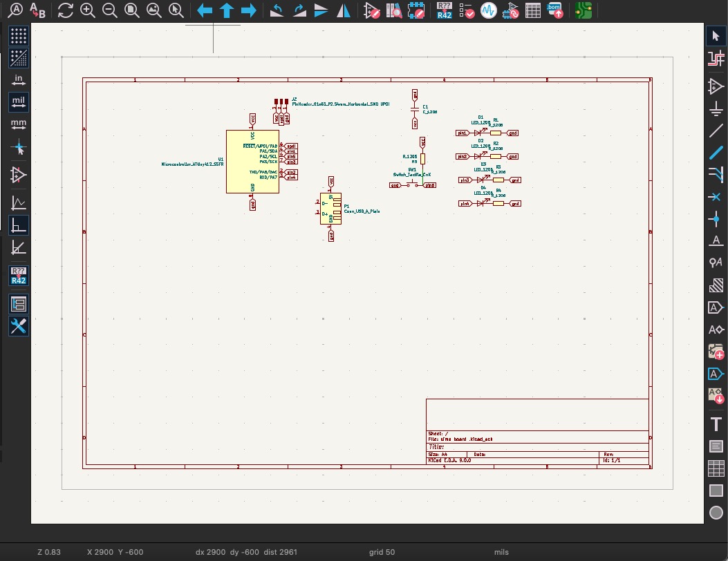Open the PCB editor
Screen dimensions: 728x561
click(583, 10)
